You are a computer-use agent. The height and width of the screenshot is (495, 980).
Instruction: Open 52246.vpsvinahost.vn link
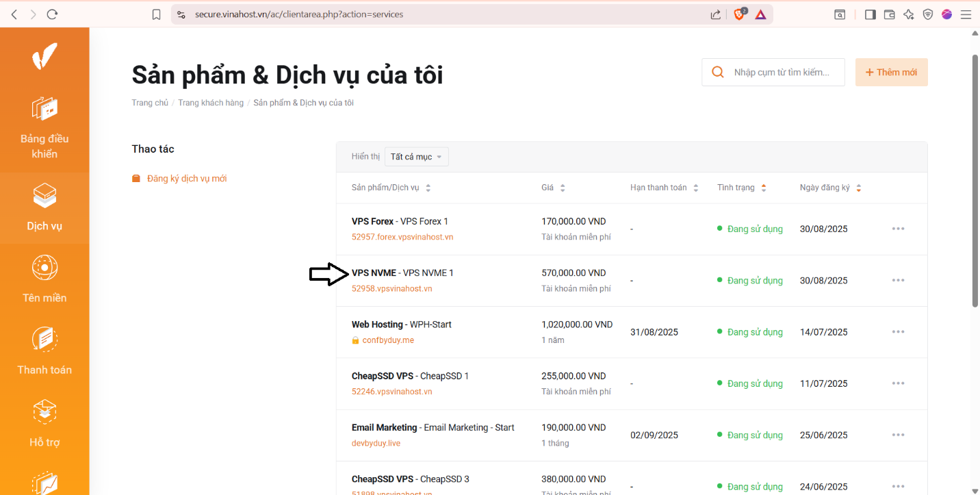(392, 392)
